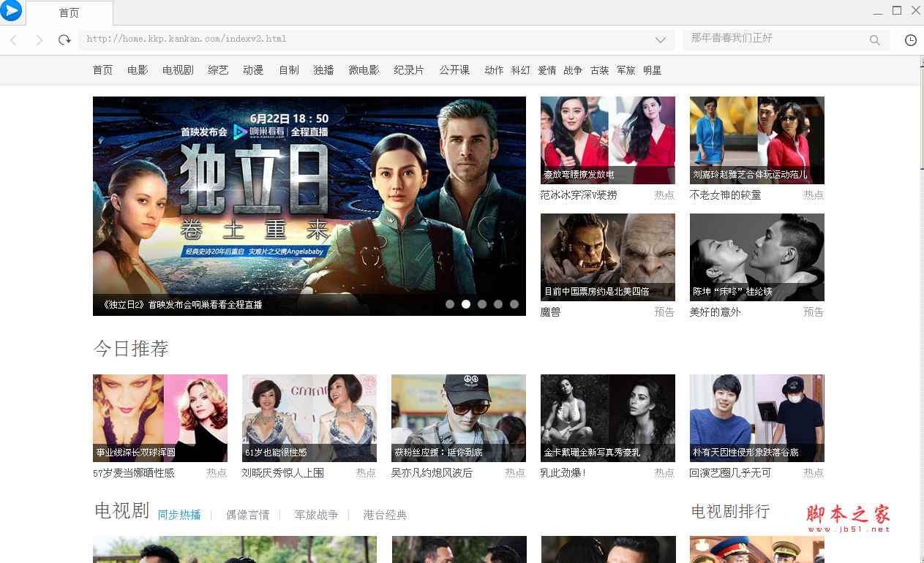Open the 57岁麦当娜晒性感 thumbnail
The image size is (924, 563).
pyautogui.click(x=160, y=418)
